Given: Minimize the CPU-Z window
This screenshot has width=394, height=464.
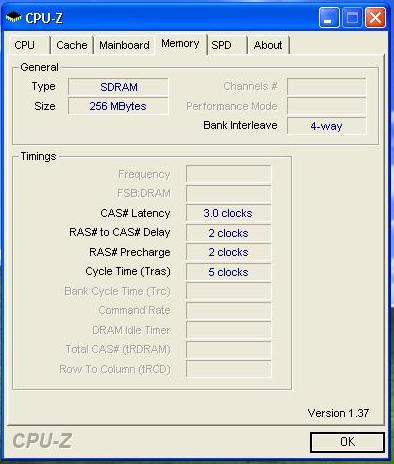Looking at the screenshot, I should coord(329,17).
